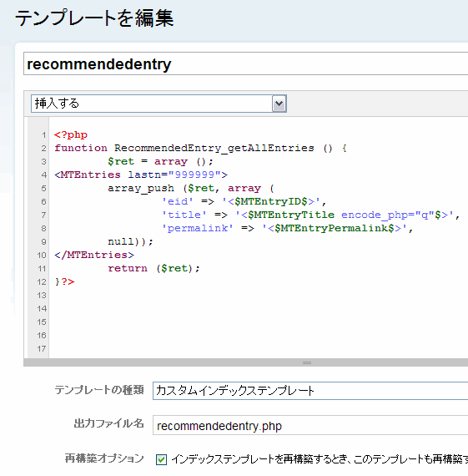Click 'array_push ($ret, array (' on line 5
The height and width of the screenshot is (476, 468).
[191, 188]
